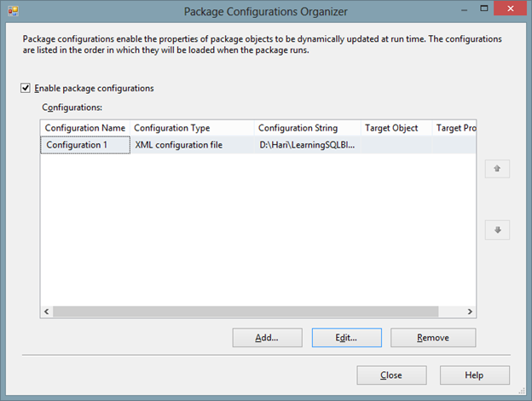Click the Configuration Type column header
This screenshot has width=532, height=401.
pos(171,128)
